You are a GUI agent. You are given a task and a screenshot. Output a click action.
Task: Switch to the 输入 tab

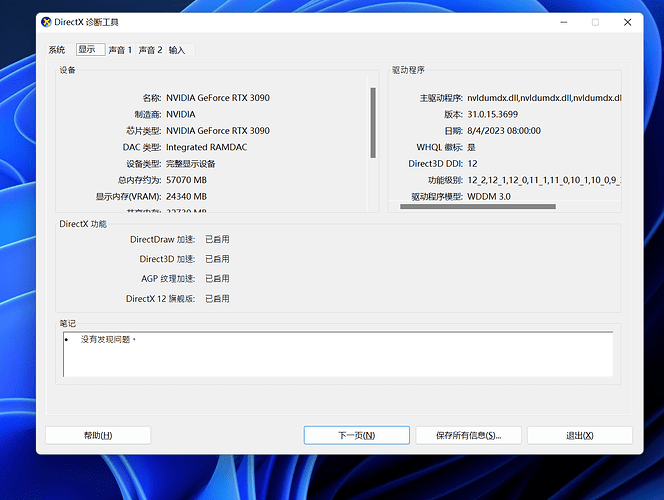(177, 50)
